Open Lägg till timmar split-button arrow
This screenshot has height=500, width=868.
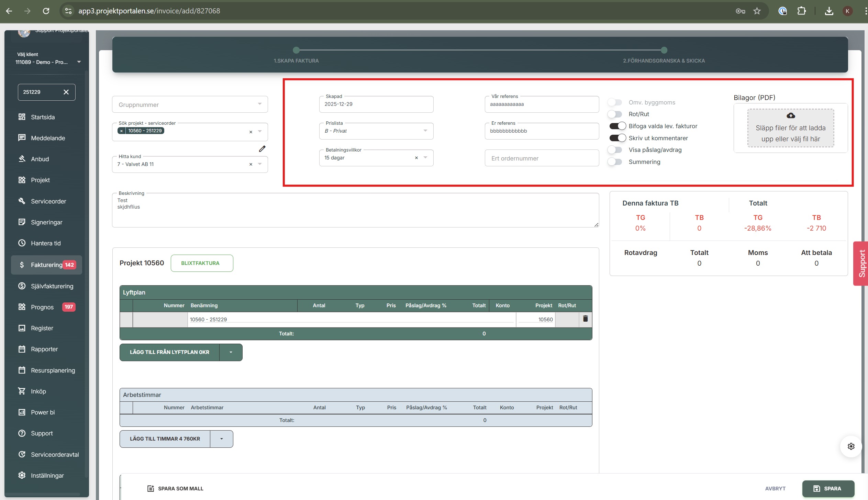222,439
